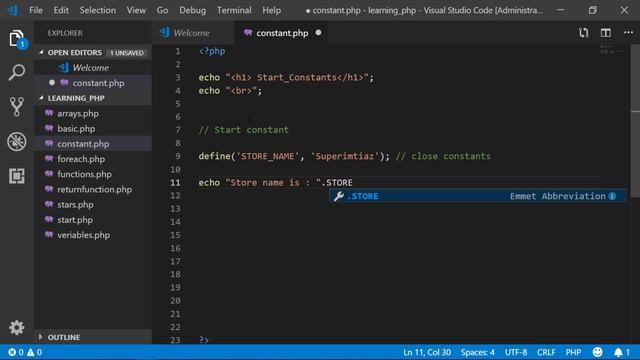Open the Go menu
Viewport: 640px width, 360px height.
162,10
